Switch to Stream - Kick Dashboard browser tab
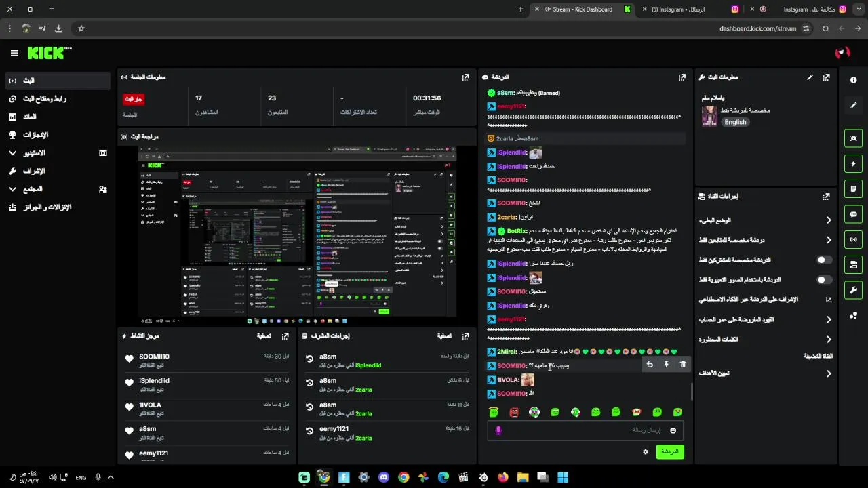This screenshot has height=488, width=868. point(583,9)
